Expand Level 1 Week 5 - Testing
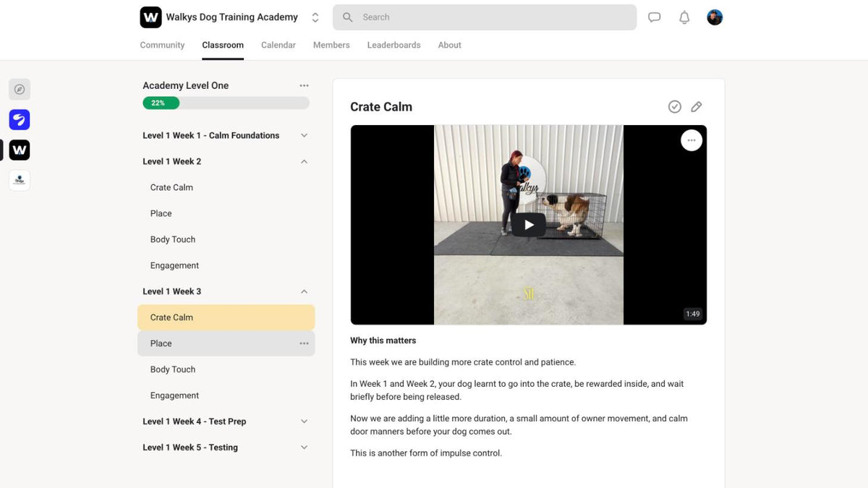868x488 pixels. (226, 448)
